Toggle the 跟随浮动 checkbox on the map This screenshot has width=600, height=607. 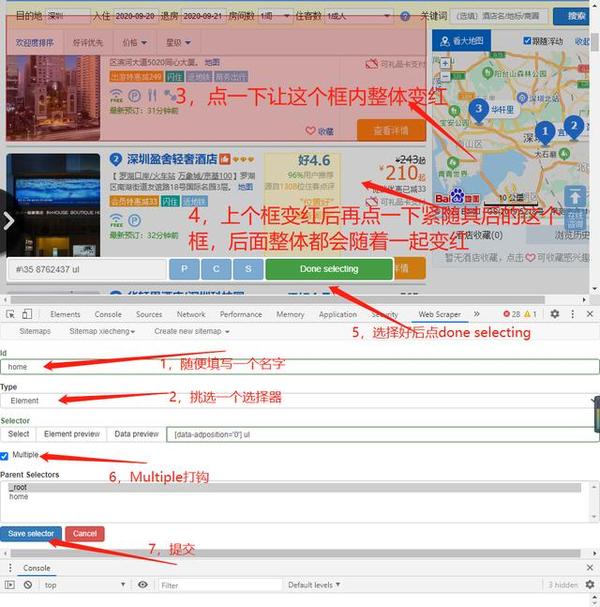pos(527,41)
